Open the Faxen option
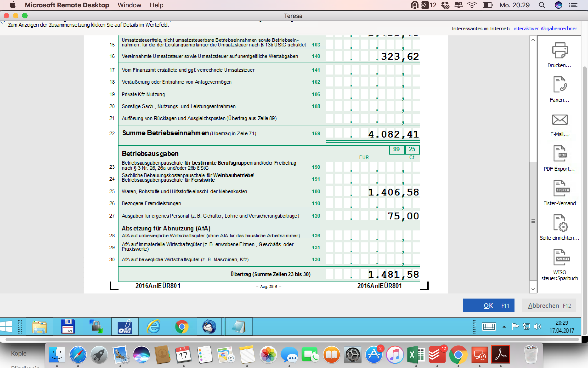Viewport: 588px width, 368px height. (x=560, y=84)
